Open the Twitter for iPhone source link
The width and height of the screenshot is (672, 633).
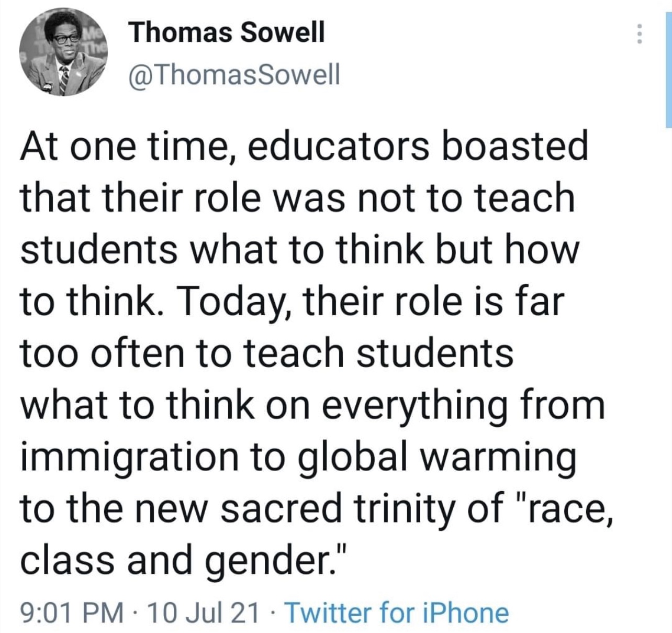(x=396, y=612)
